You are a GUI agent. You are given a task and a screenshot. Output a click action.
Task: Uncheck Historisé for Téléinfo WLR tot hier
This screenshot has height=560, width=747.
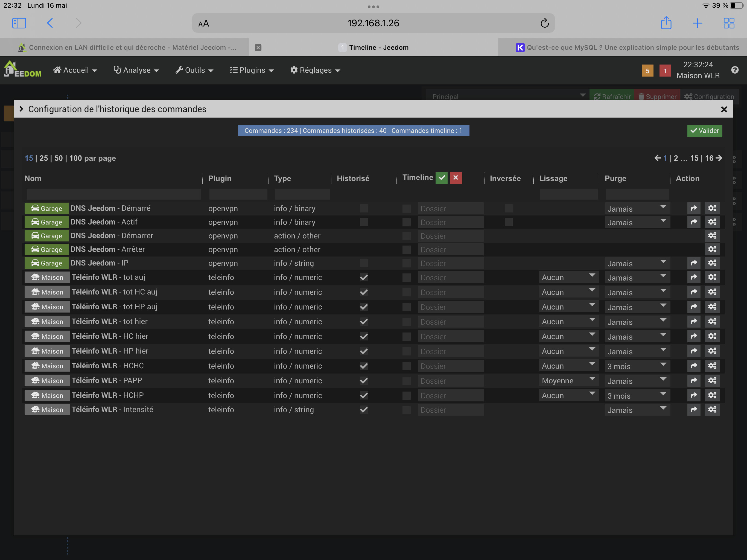point(364,322)
